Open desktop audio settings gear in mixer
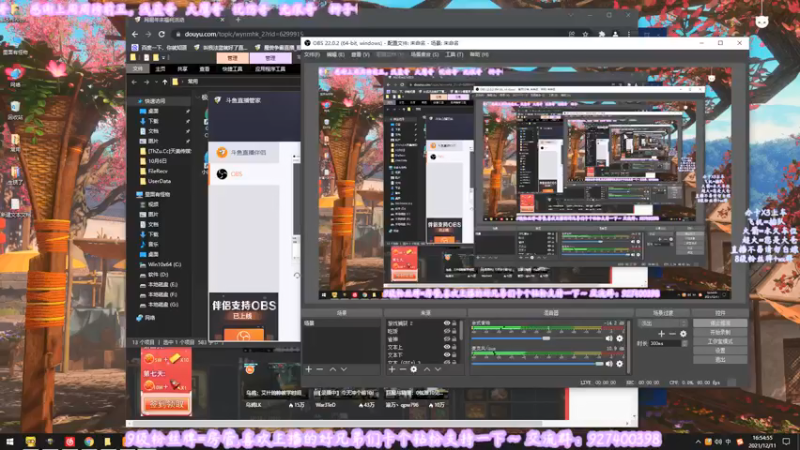 tap(619, 338)
